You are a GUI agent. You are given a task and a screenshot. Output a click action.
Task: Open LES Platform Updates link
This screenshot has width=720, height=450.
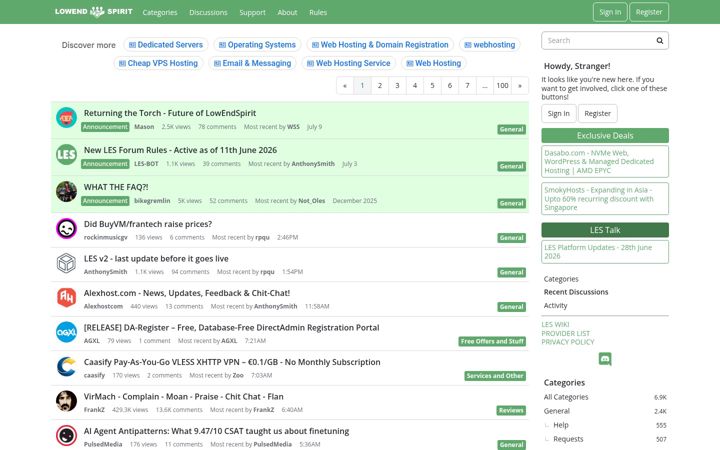605,252
